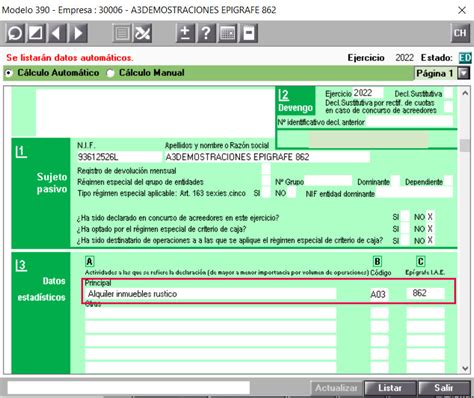
Task: Click the 2 Devengo section label
Action: tap(295, 101)
